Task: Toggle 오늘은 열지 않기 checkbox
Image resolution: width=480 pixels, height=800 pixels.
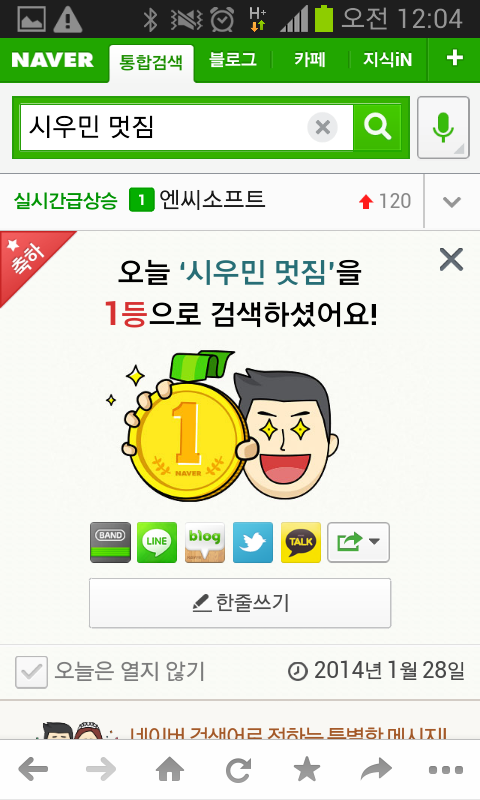Action: coord(31,672)
